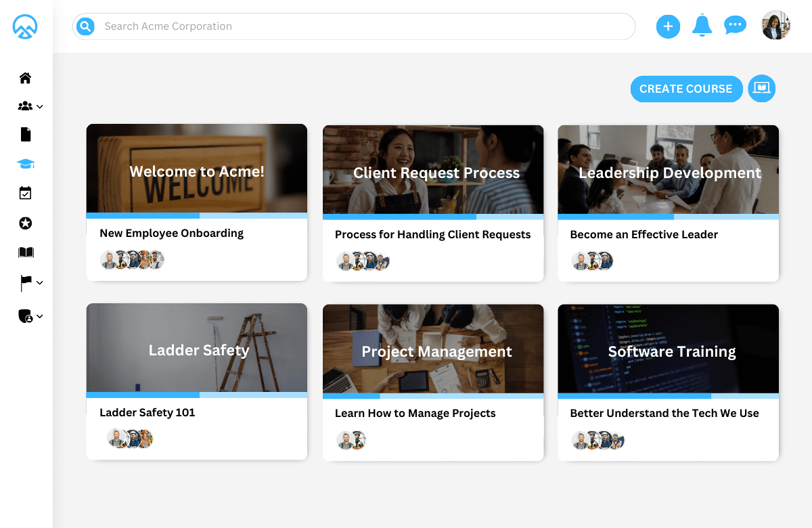Open the calendar checkmark icon
Screen dimensions: 812x528
pos(26,194)
